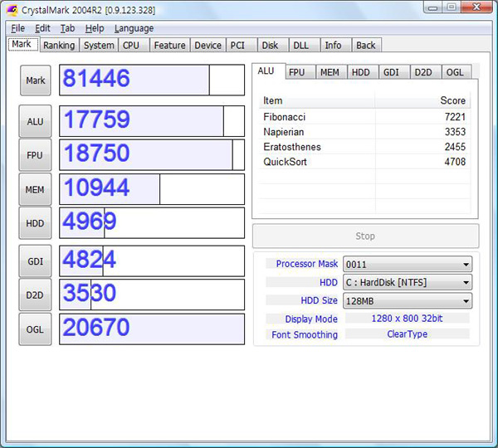The width and height of the screenshot is (498, 448).
Task: Switch to the CPU tab
Action: [134, 46]
